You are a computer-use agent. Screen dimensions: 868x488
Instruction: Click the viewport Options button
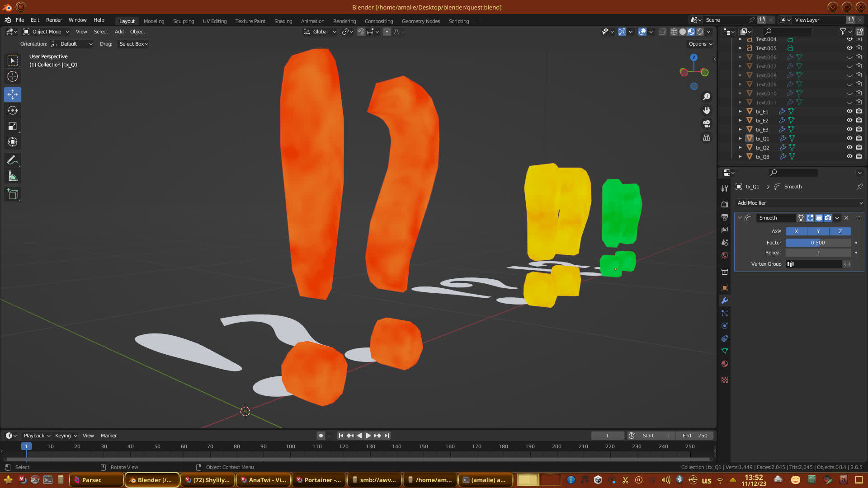700,44
